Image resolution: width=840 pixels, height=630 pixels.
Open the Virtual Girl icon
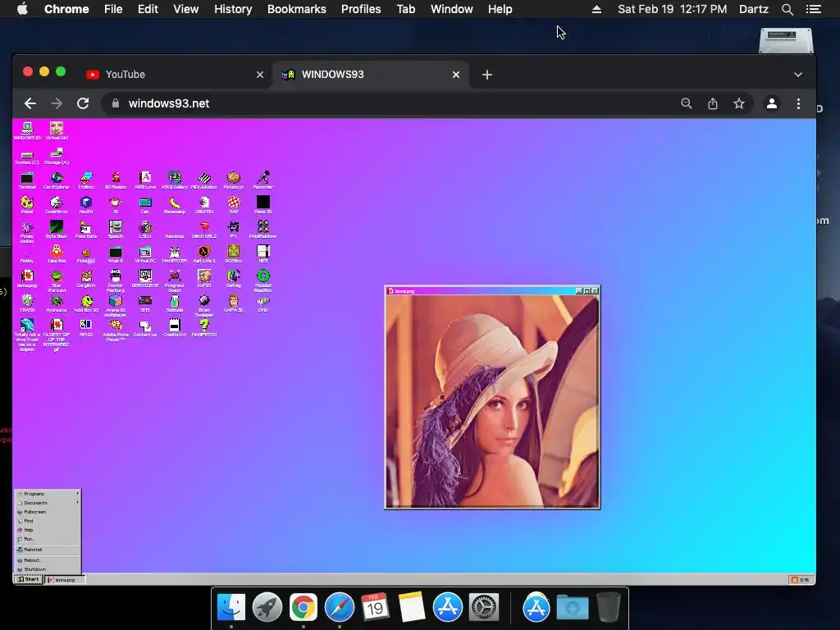[x=57, y=130]
